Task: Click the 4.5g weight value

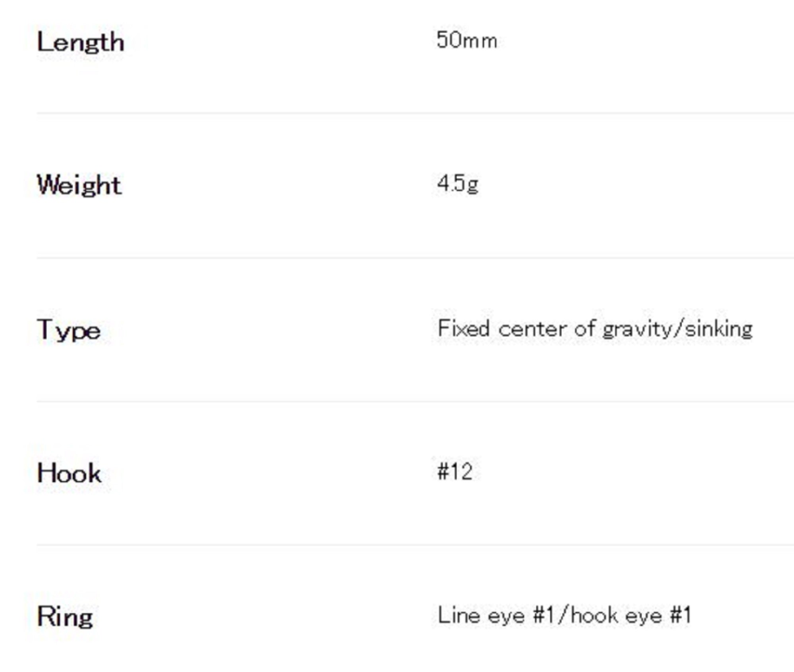Action: [458, 184]
